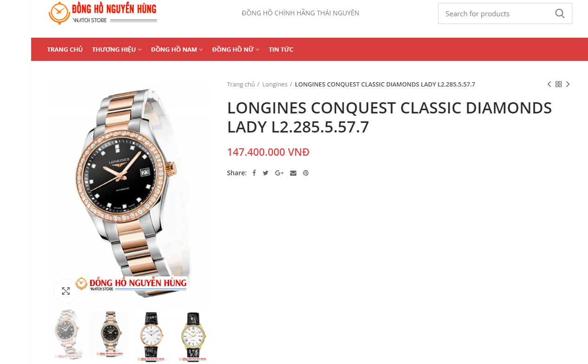
Task: Open the product grid icon
Action: 559,84
